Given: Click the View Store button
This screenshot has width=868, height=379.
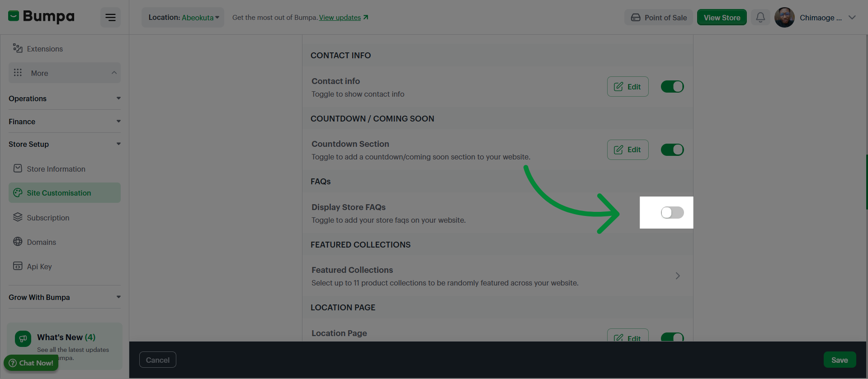Looking at the screenshot, I should tap(722, 18).
